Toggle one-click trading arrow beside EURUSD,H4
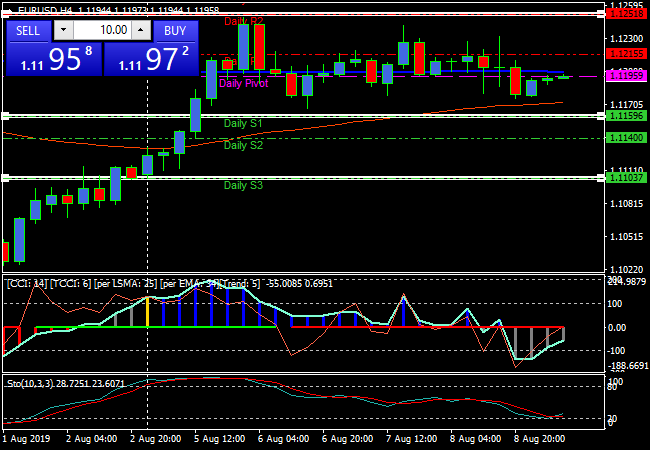 point(11,10)
